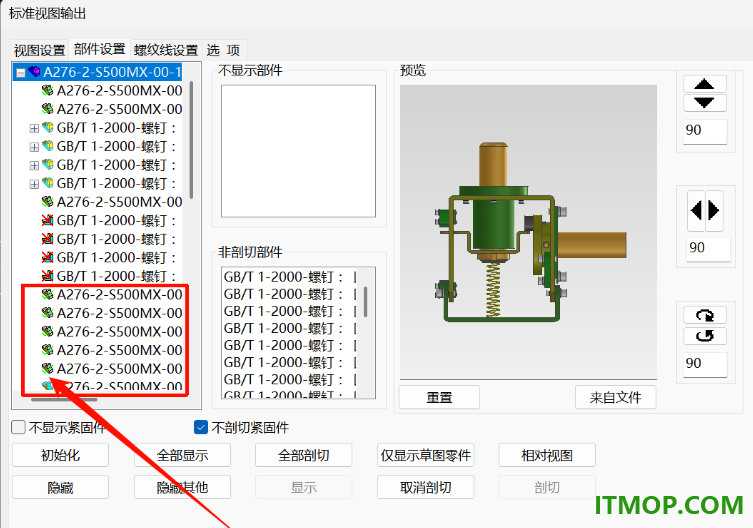Click the 取消剖切 button
The width and height of the screenshot is (753, 528).
[x=425, y=487]
